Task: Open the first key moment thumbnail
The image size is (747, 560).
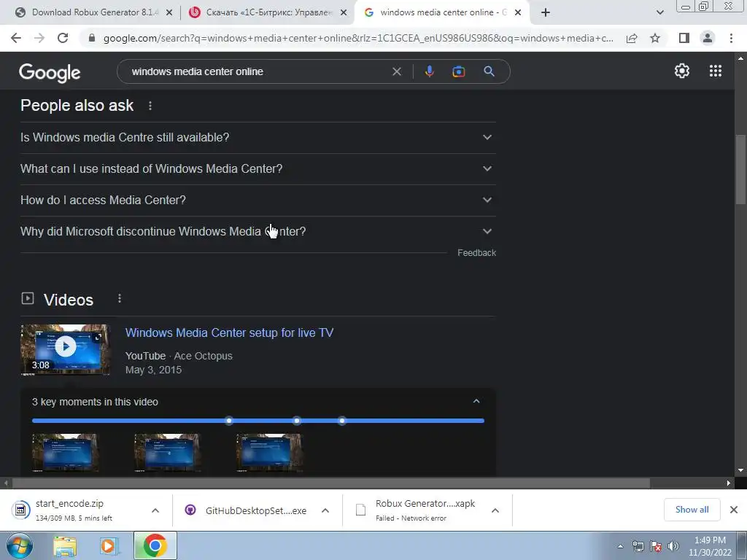Action: pos(65,452)
